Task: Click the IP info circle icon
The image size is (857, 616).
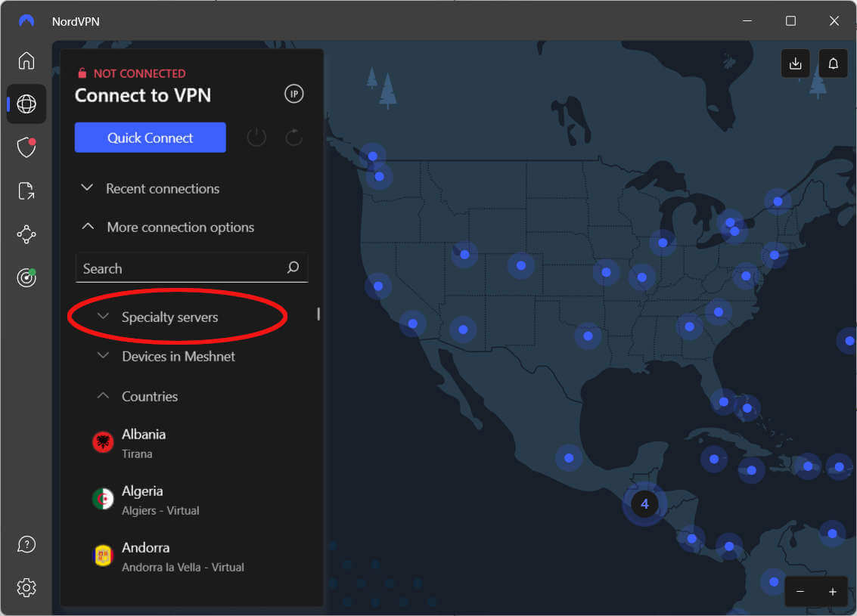Action: (x=294, y=94)
